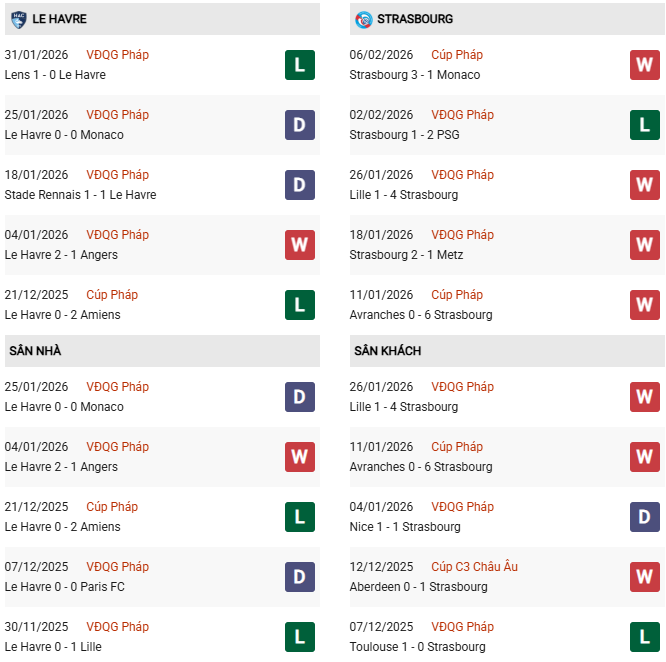This screenshot has height=662, width=666.
Task: Select the SÂN KHÁCH section header
Action: click(x=387, y=351)
